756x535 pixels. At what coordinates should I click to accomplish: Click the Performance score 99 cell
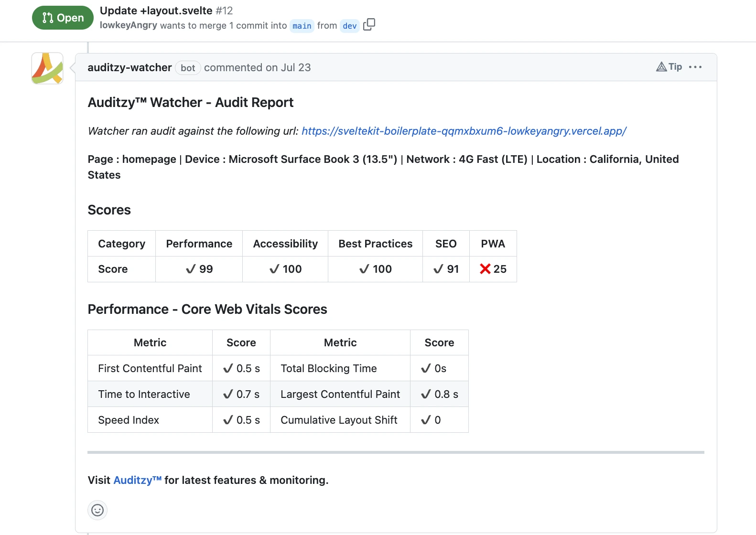(199, 269)
